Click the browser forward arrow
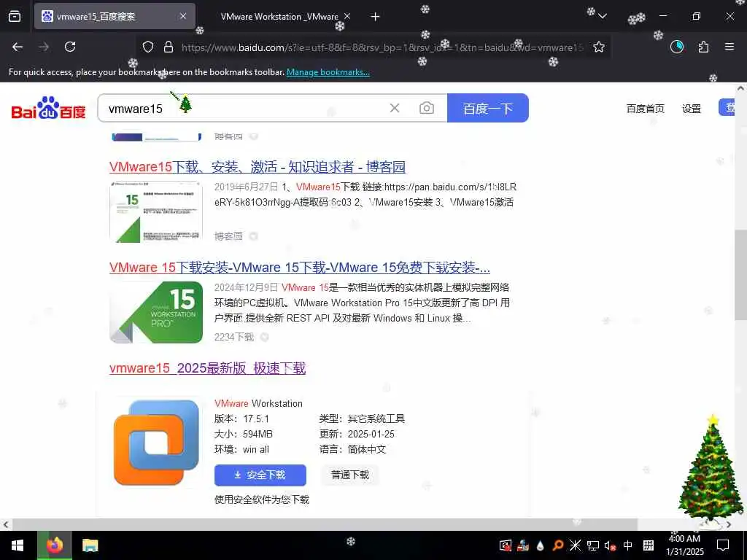This screenshot has width=747, height=560. point(44,47)
